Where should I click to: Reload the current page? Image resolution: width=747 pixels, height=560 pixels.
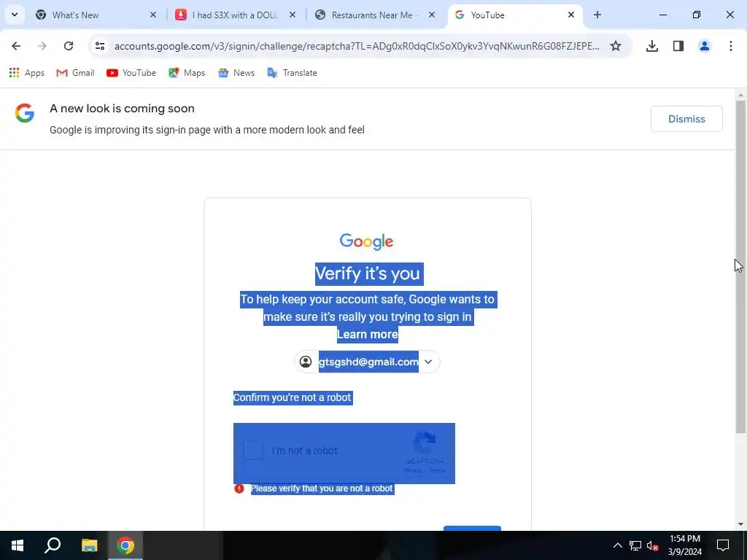[x=69, y=46]
